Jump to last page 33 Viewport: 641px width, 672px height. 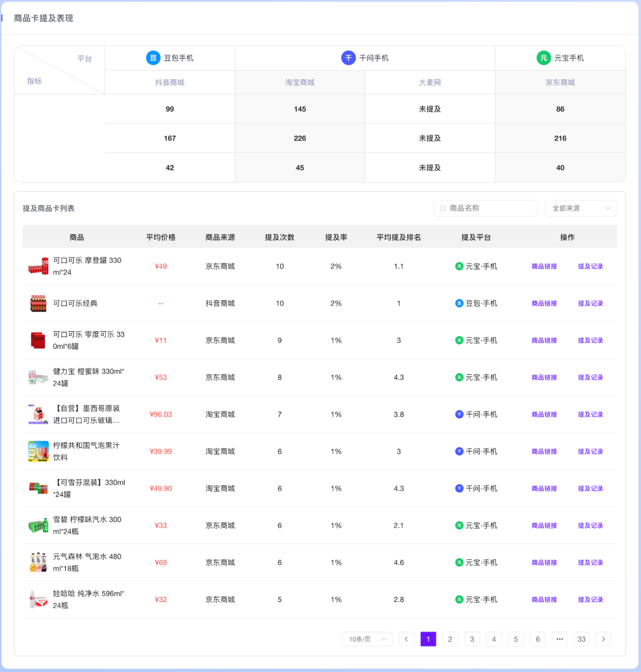point(582,639)
